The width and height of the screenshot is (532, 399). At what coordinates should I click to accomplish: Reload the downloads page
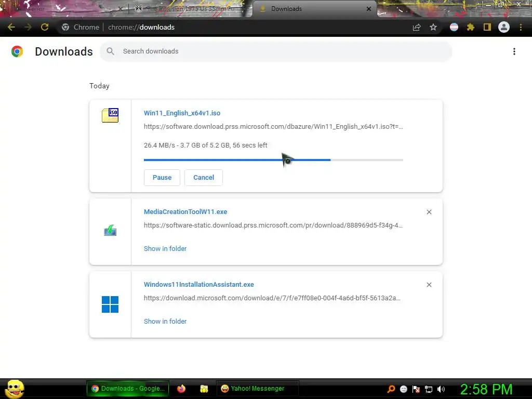point(45,27)
